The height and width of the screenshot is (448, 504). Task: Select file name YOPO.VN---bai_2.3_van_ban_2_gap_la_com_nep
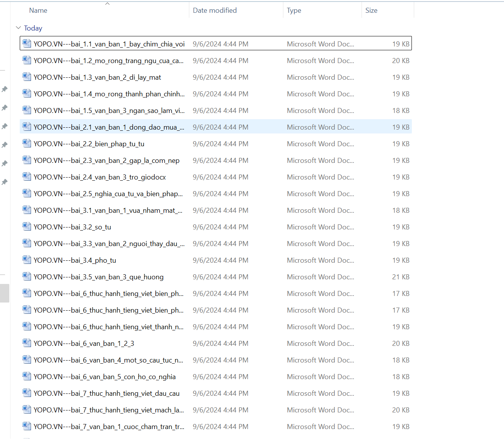(106, 161)
